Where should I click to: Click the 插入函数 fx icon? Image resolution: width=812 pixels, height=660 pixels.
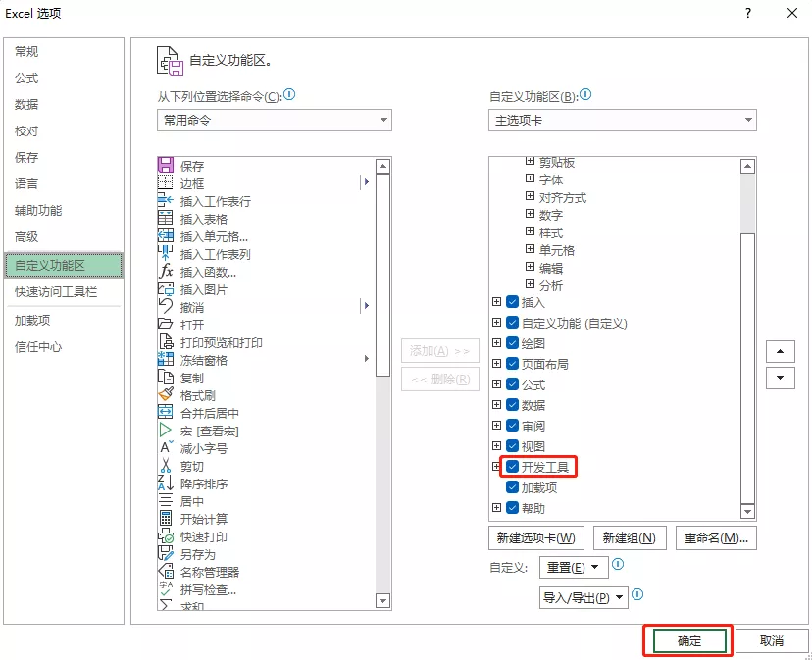(x=165, y=271)
